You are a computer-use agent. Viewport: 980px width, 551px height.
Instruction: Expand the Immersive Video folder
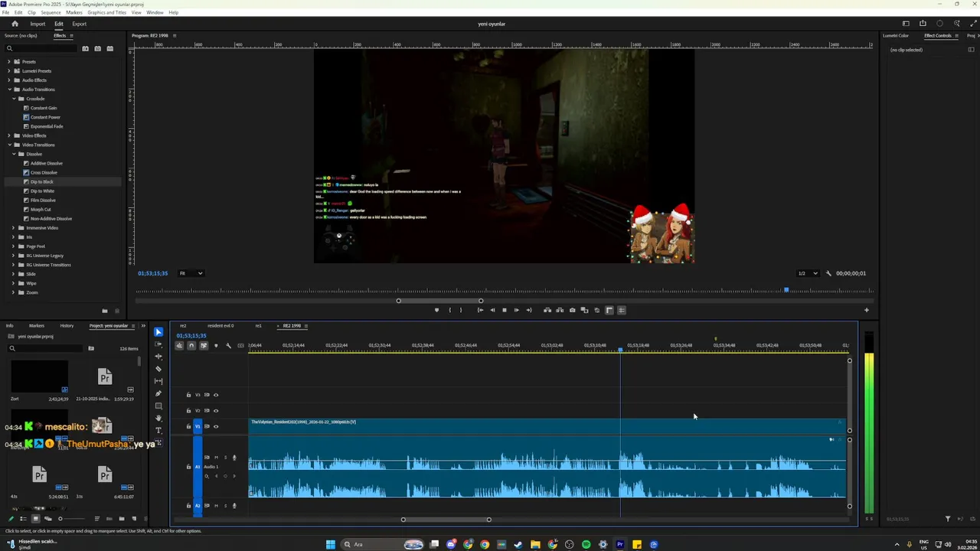14,228
